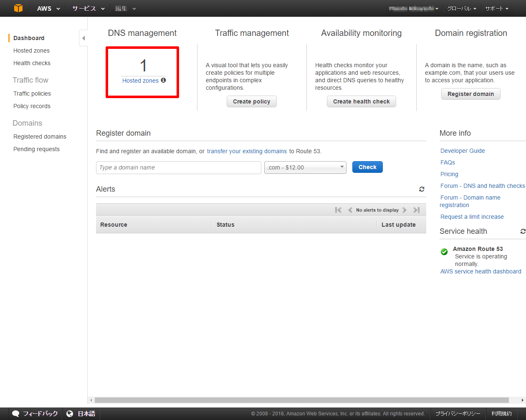Open Traffic policies in the sidebar
The width and height of the screenshot is (526, 420).
(x=32, y=94)
